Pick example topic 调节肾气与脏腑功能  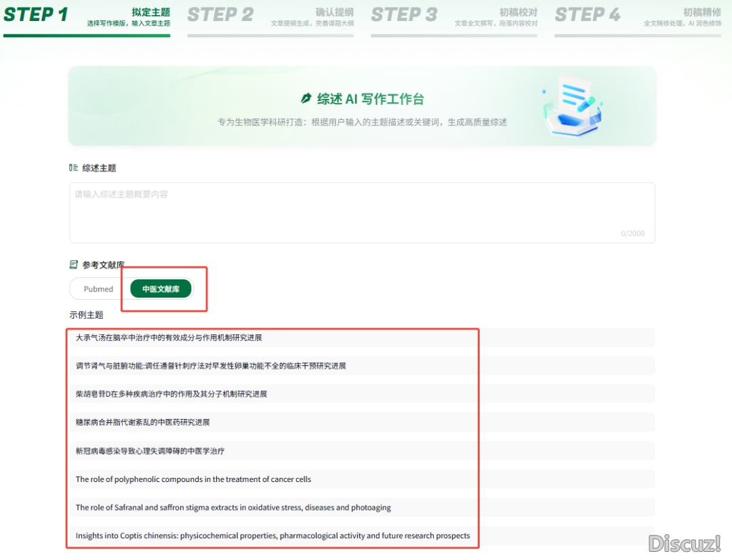[x=362, y=365]
